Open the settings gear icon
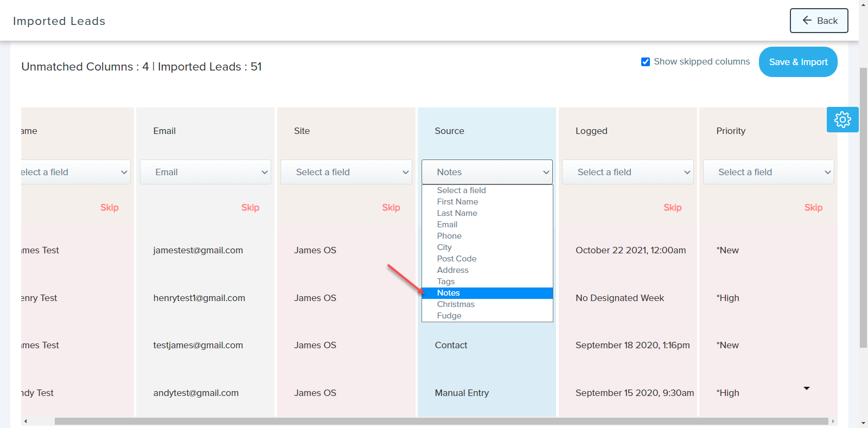 click(x=842, y=119)
